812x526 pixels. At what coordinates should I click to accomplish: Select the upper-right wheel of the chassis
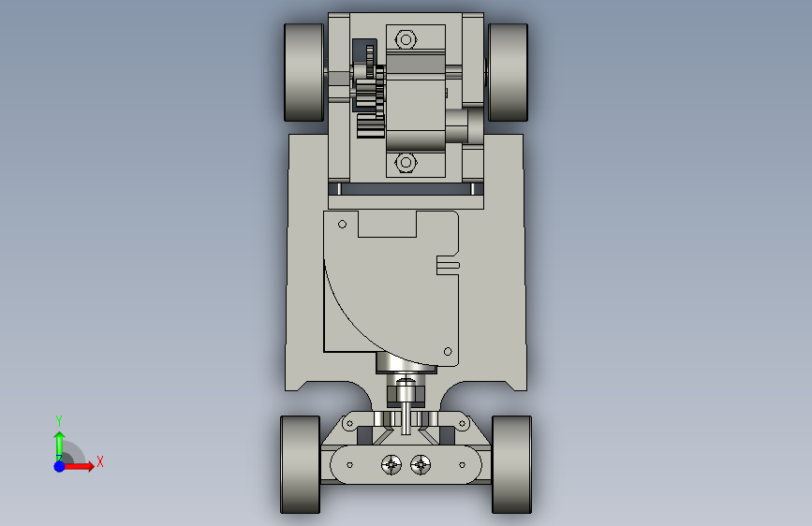[508, 72]
